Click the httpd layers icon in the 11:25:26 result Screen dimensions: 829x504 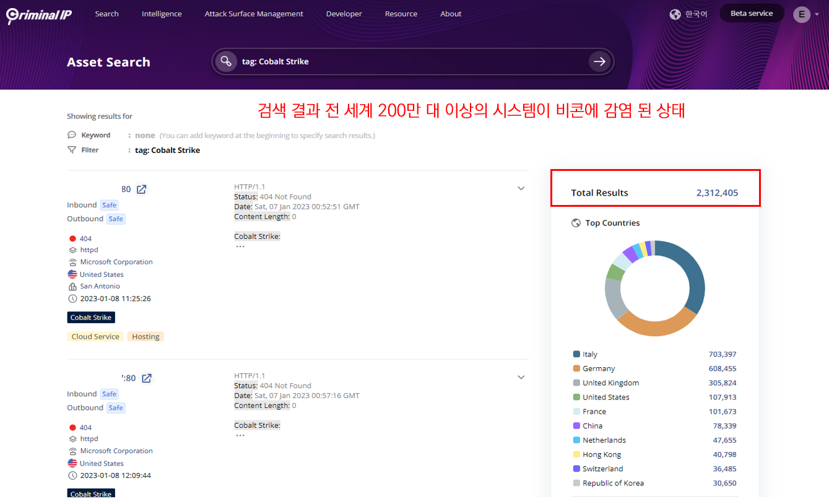coord(72,250)
